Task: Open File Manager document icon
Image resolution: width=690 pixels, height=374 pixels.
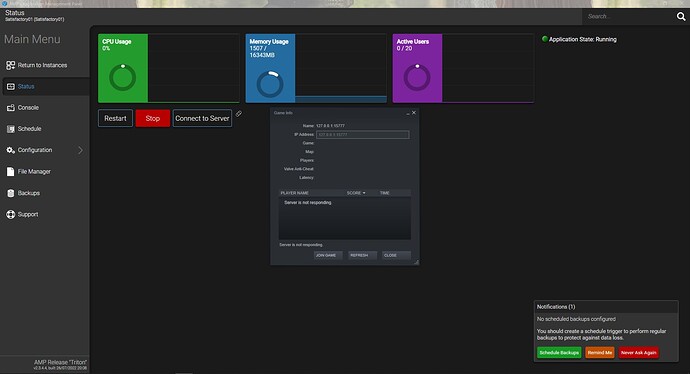Action: pos(11,172)
